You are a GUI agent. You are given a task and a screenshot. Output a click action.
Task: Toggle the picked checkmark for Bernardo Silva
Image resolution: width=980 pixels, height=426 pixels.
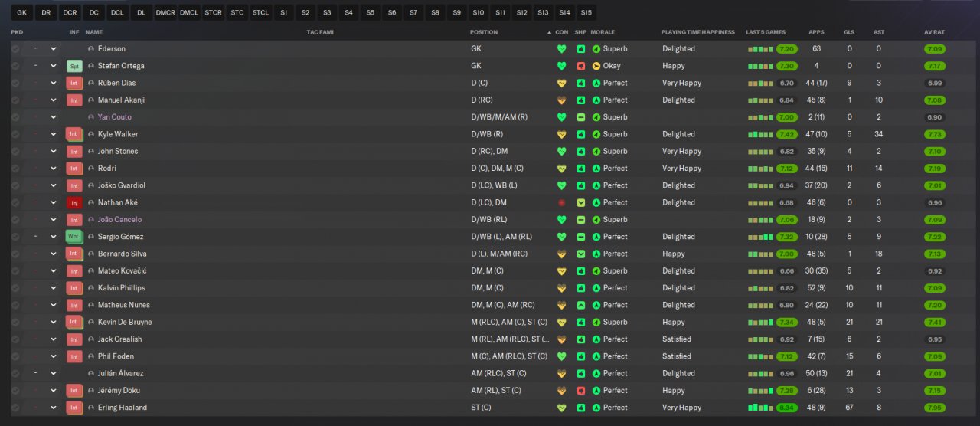pos(15,254)
